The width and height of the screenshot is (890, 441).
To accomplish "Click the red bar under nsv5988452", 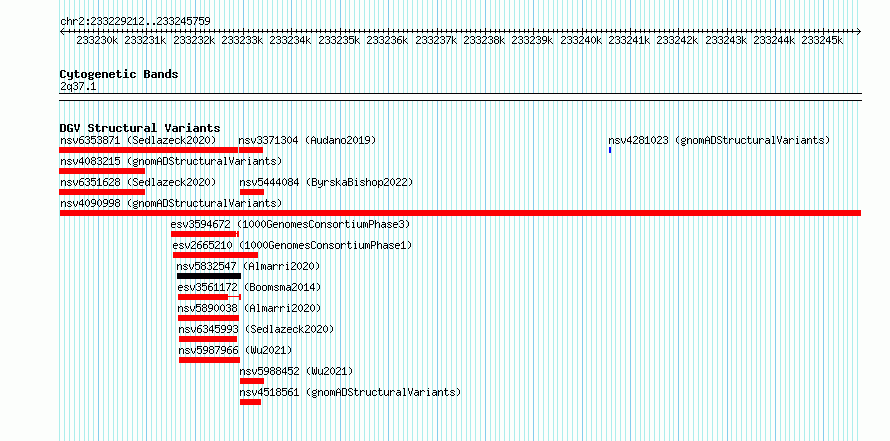I will click(x=252, y=381).
